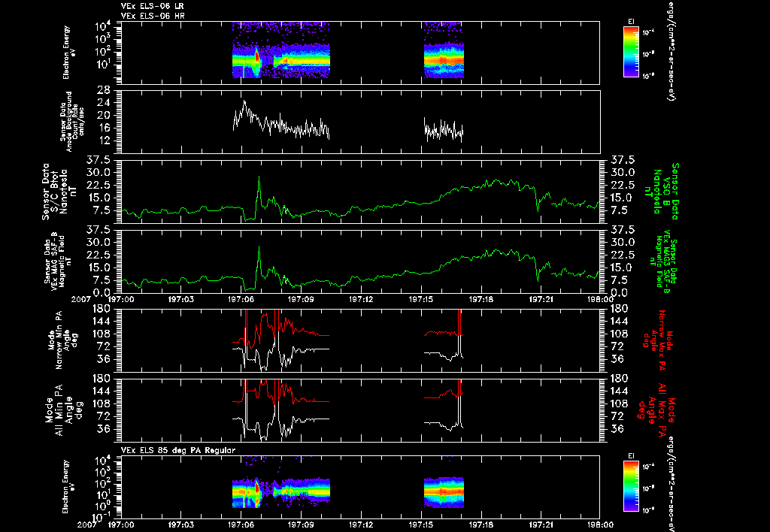This screenshot has width=770, height=532.
Task: Click the "Mode Narrow Min PA Angle" axis label
Action: pyautogui.click(x=62, y=340)
